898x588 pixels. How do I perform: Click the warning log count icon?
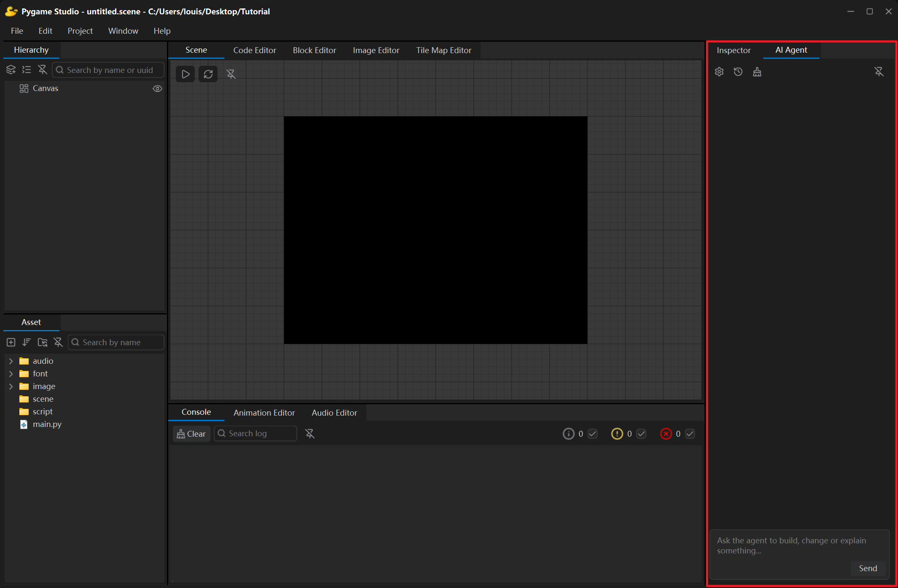[617, 434]
